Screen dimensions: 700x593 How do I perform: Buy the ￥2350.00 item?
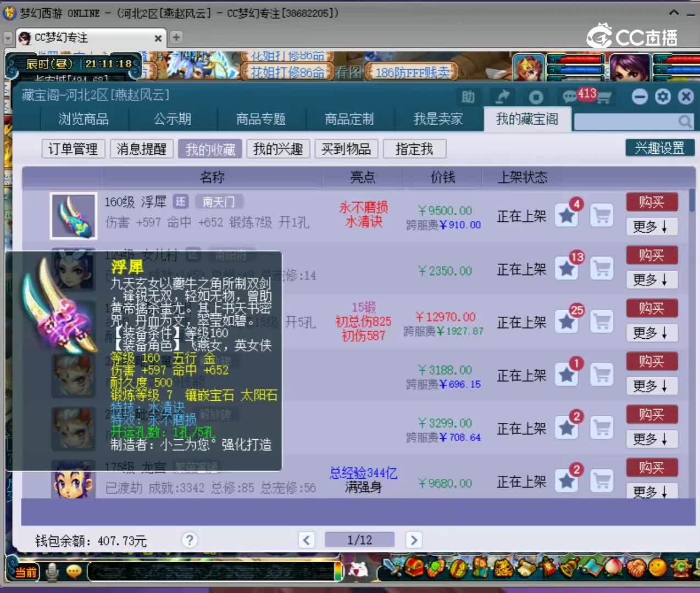652,255
